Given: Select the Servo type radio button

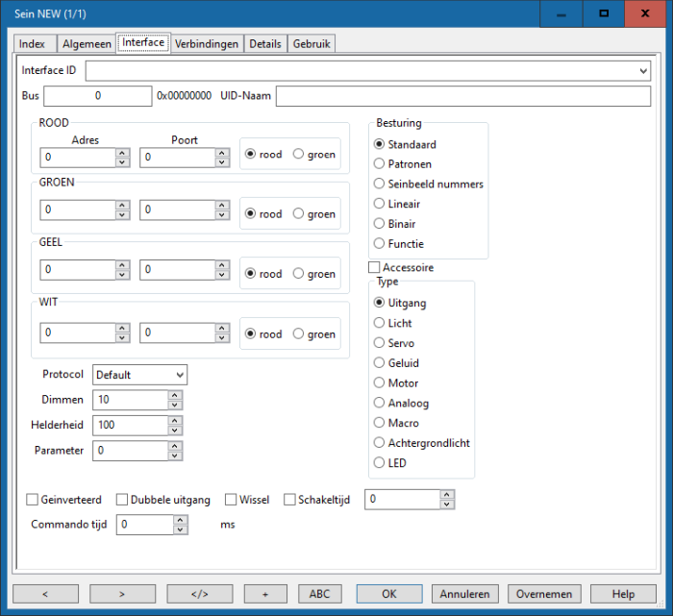Looking at the screenshot, I should [379, 343].
